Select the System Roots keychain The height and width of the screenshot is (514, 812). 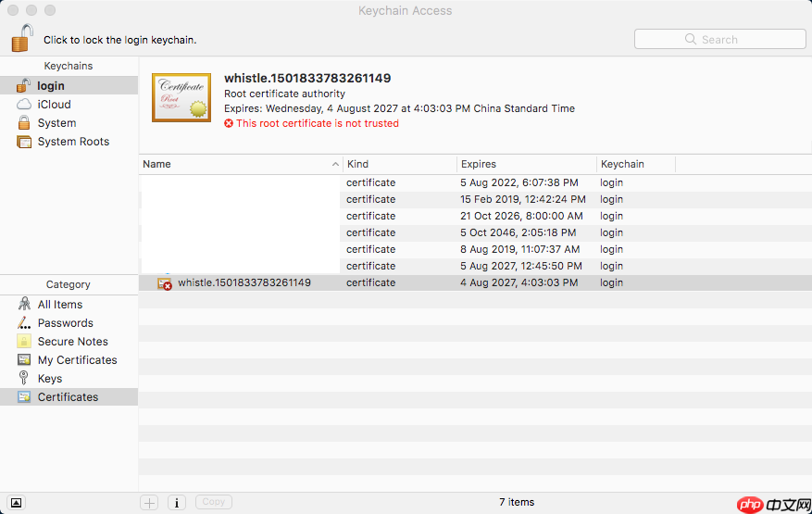69,142
